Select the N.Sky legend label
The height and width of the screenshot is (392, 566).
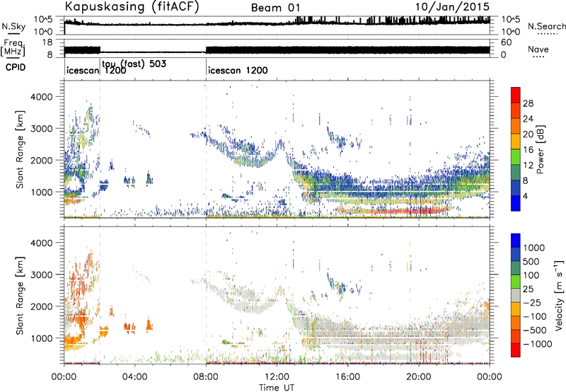(13, 26)
